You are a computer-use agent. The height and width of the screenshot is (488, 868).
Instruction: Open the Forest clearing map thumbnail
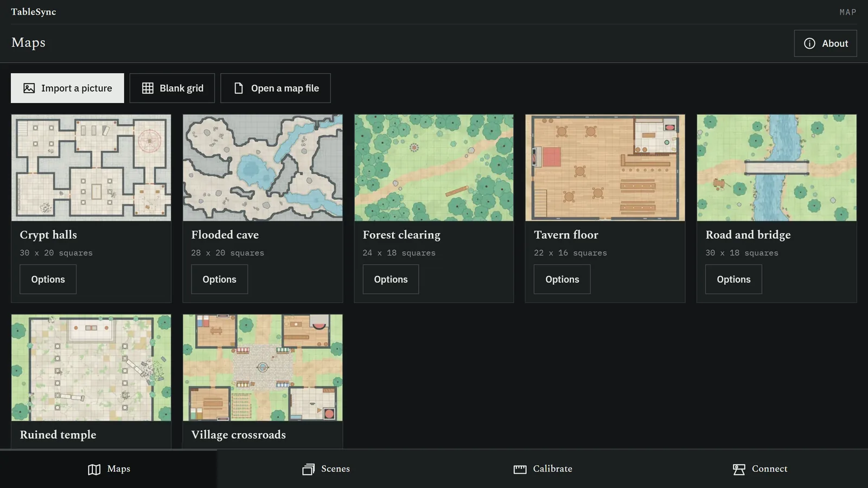(434, 168)
